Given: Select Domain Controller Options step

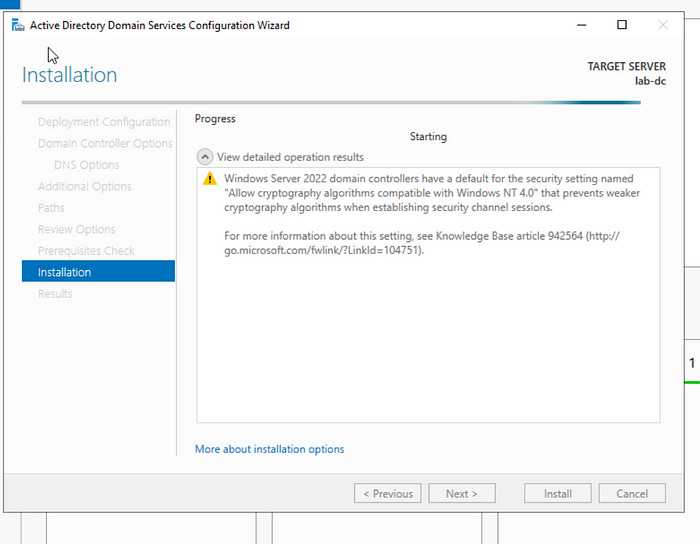Looking at the screenshot, I should pos(105,143).
